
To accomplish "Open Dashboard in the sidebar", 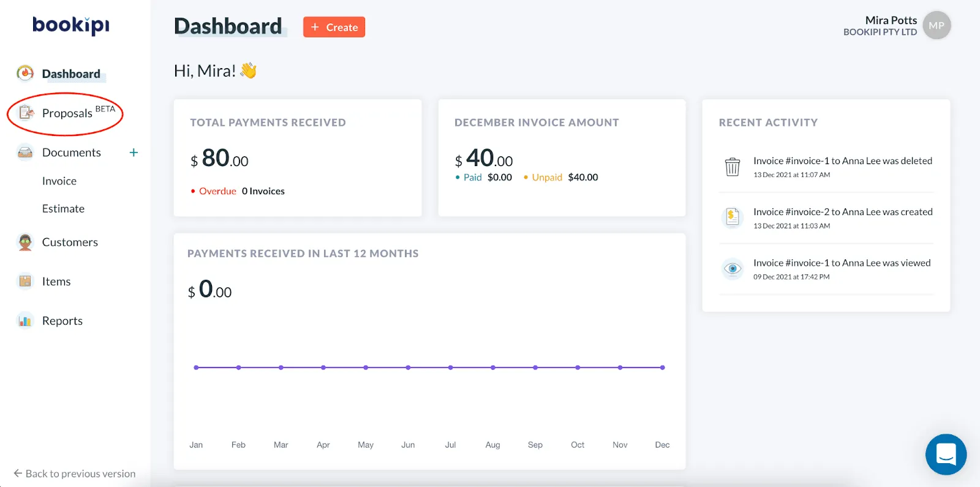I will (71, 74).
